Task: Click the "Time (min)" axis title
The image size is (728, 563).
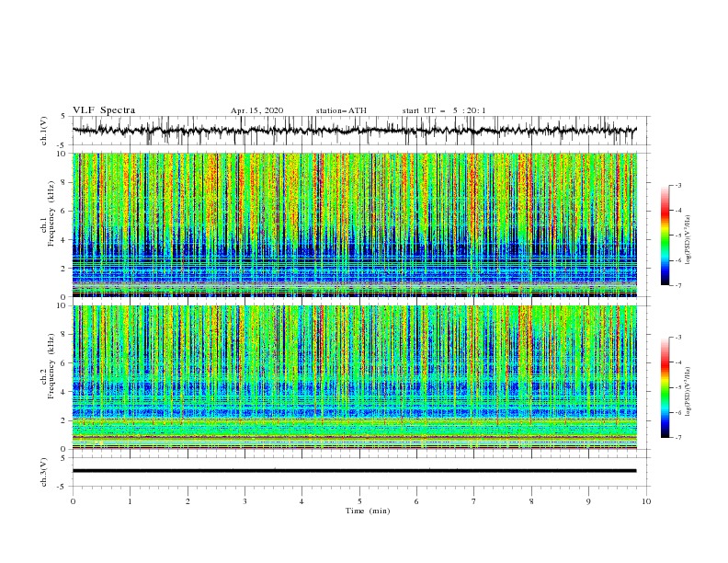Action: 368,511
